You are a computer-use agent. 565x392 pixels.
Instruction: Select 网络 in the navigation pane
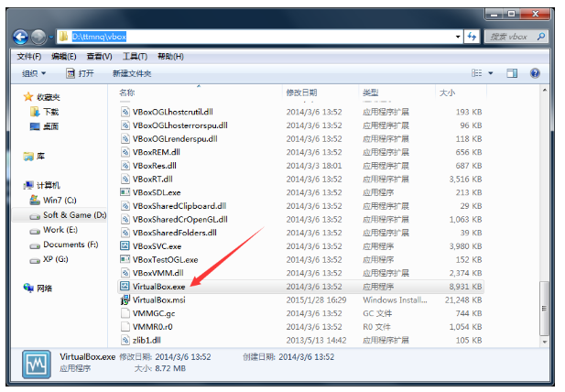point(38,288)
